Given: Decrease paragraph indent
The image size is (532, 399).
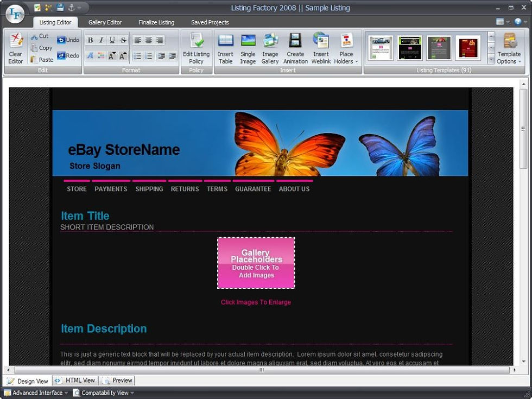Looking at the screenshot, I should [162, 55].
